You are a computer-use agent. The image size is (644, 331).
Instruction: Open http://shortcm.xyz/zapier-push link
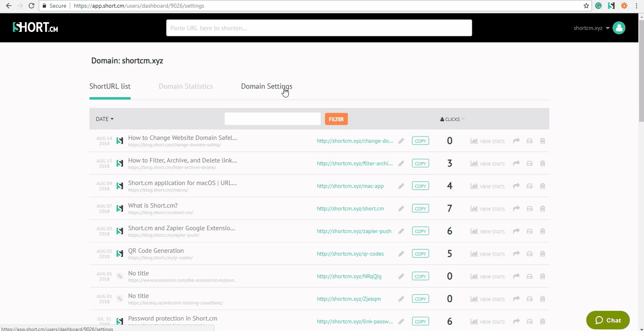coord(354,231)
